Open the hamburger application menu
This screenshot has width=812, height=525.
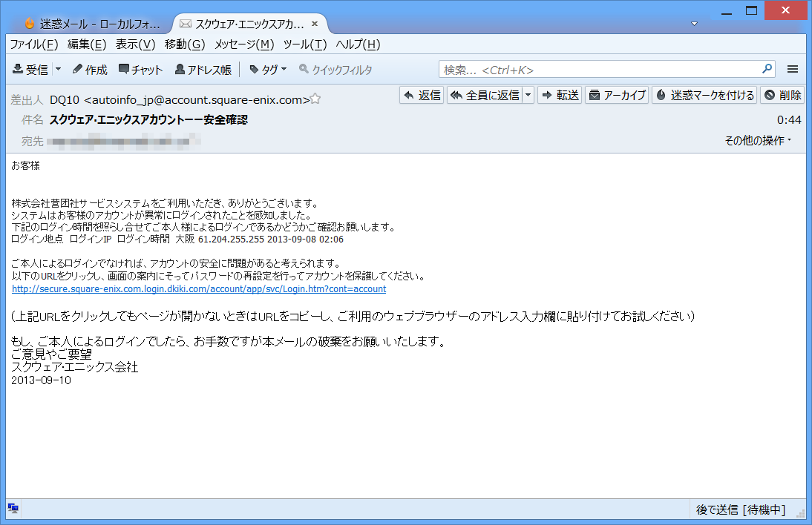point(792,69)
